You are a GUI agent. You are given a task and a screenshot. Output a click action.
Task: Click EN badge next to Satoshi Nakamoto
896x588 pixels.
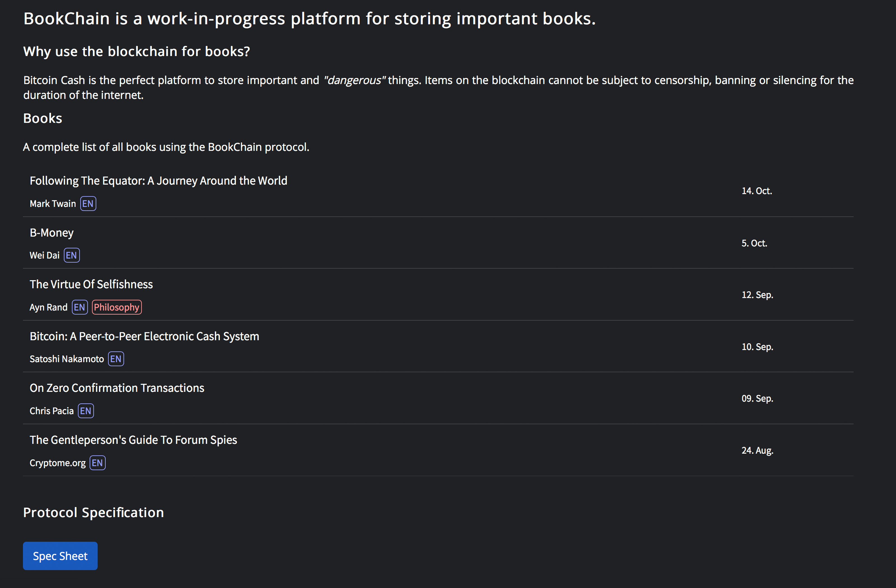pos(116,359)
